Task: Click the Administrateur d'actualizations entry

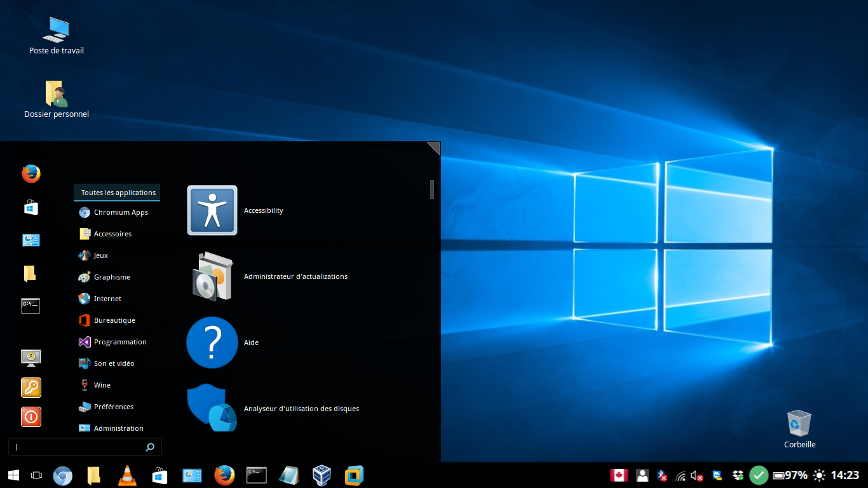Action: click(295, 276)
